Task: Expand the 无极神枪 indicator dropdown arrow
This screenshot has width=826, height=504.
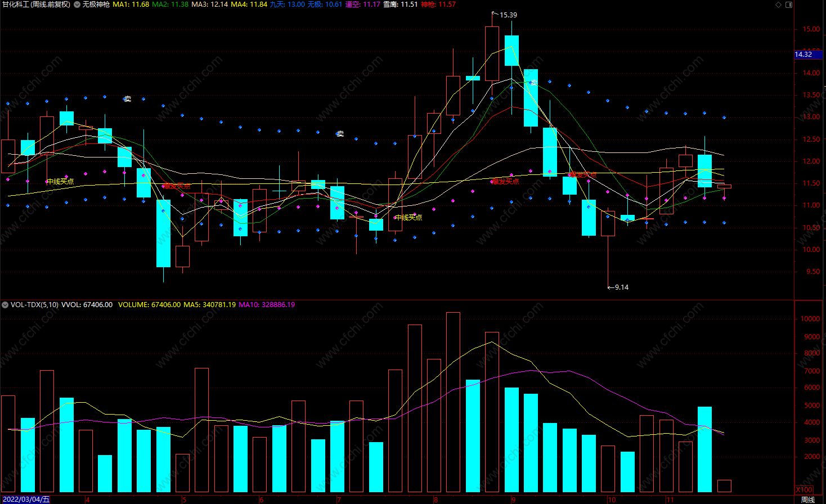Action: tap(77, 4)
